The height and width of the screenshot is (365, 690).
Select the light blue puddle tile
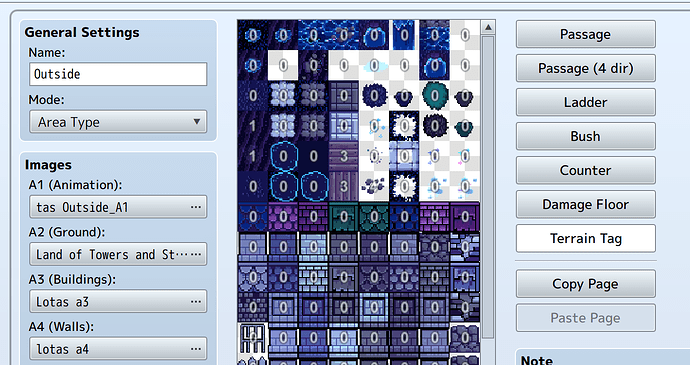click(374, 65)
